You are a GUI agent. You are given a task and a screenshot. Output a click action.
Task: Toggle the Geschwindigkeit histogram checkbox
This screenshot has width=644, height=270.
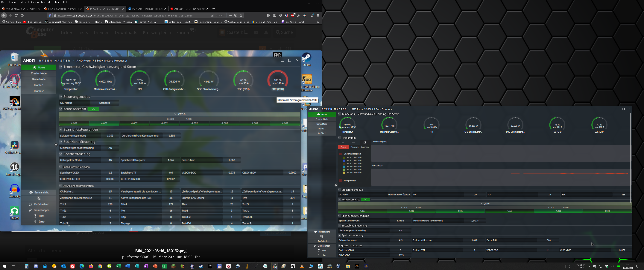pos(341,154)
